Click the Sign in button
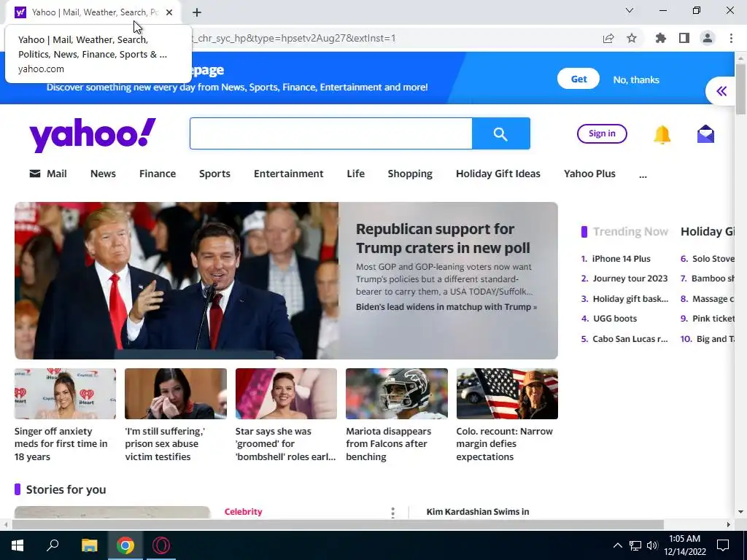The height and width of the screenshot is (560, 747). (602, 133)
